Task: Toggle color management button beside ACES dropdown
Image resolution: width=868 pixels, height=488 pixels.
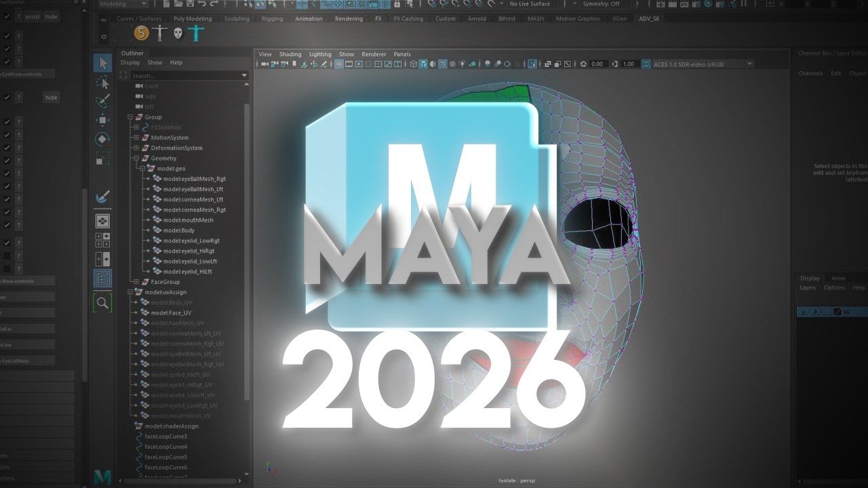Action: pos(646,64)
